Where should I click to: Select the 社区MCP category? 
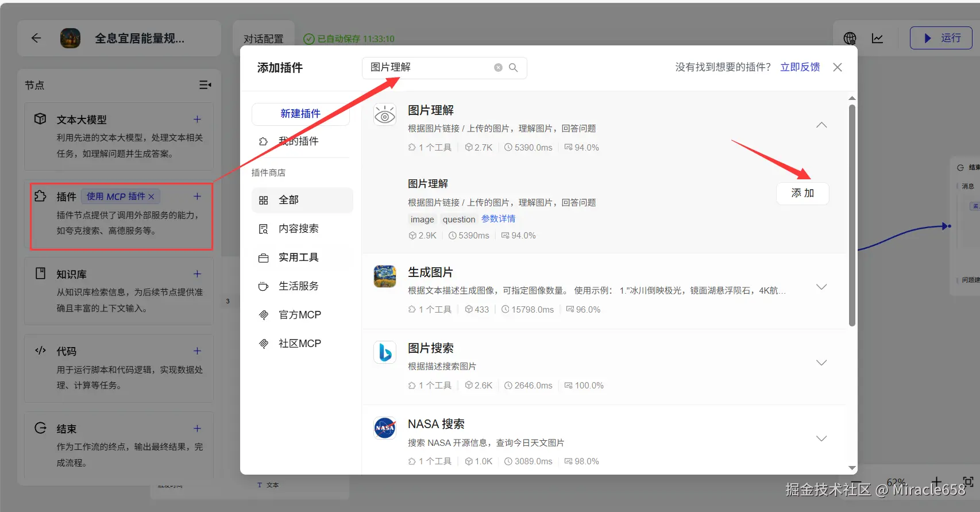point(302,344)
